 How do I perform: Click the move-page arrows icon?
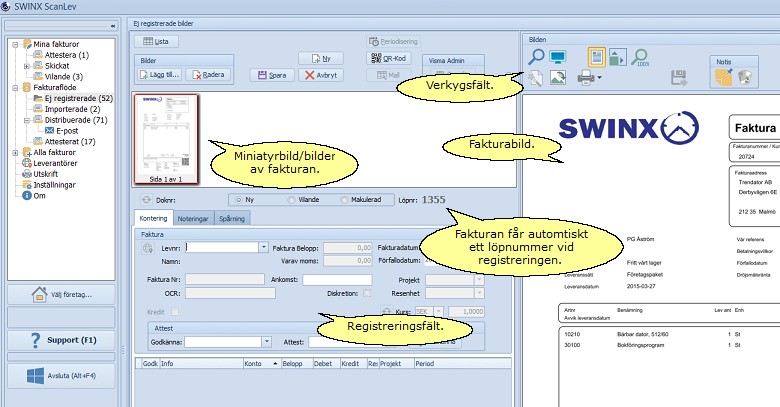[x=617, y=57]
